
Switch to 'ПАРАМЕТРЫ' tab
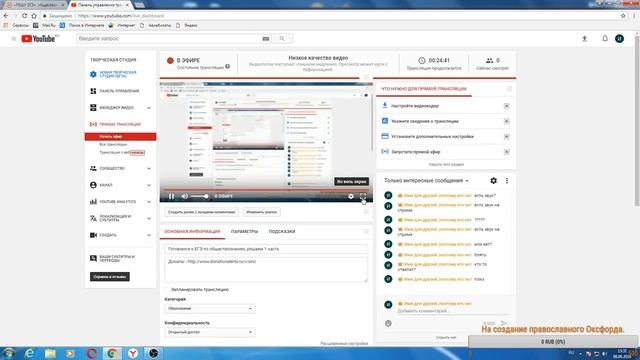click(244, 231)
